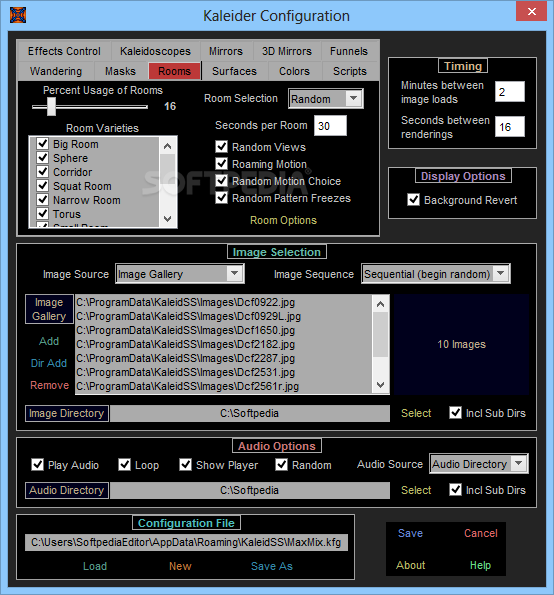Switch to the Wandering tab
Image resolution: width=554 pixels, height=595 pixels.
[x=56, y=71]
